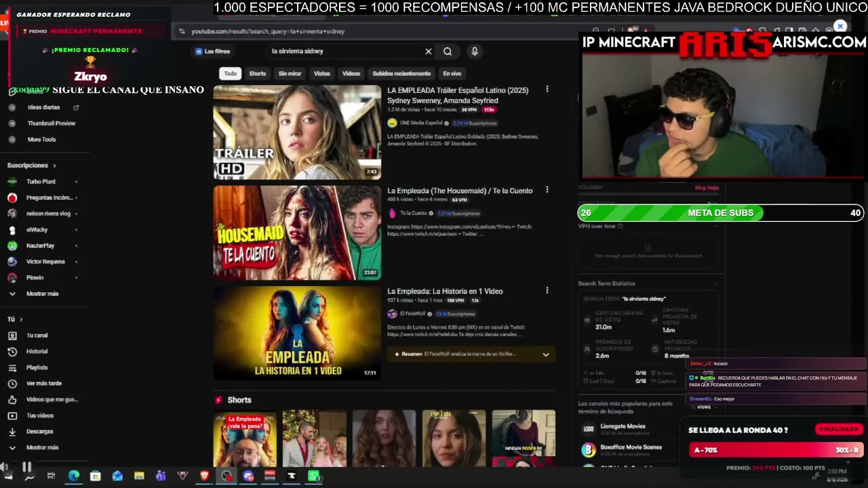
Task: Play the Housemaid Te la Cuento thumbnail
Action: [x=297, y=232]
